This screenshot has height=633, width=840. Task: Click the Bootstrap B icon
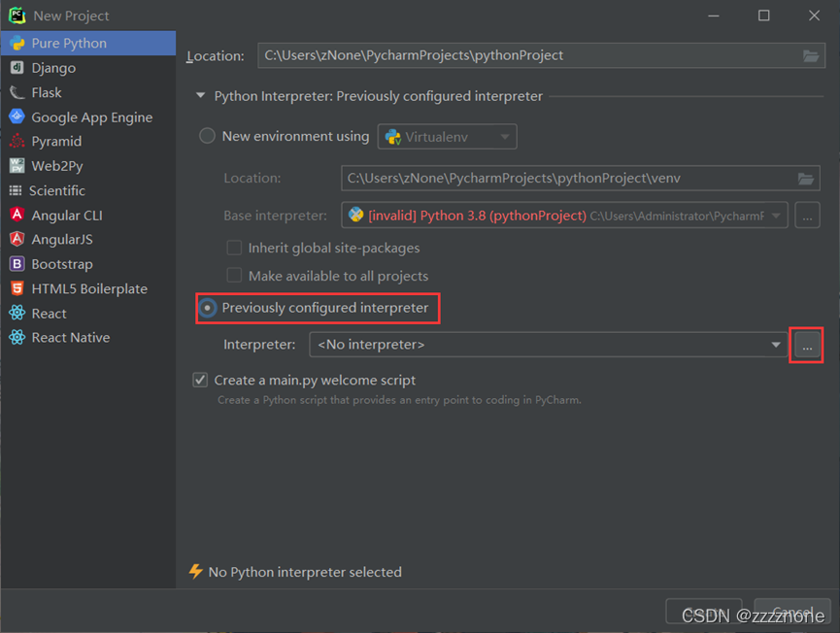click(17, 263)
